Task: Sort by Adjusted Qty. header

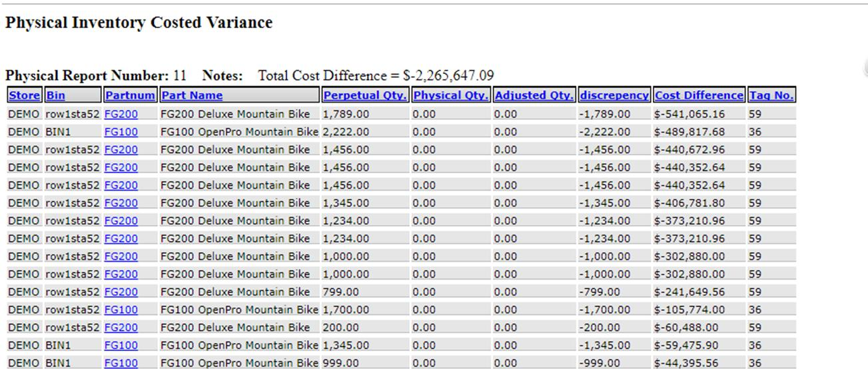Action: point(534,95)
